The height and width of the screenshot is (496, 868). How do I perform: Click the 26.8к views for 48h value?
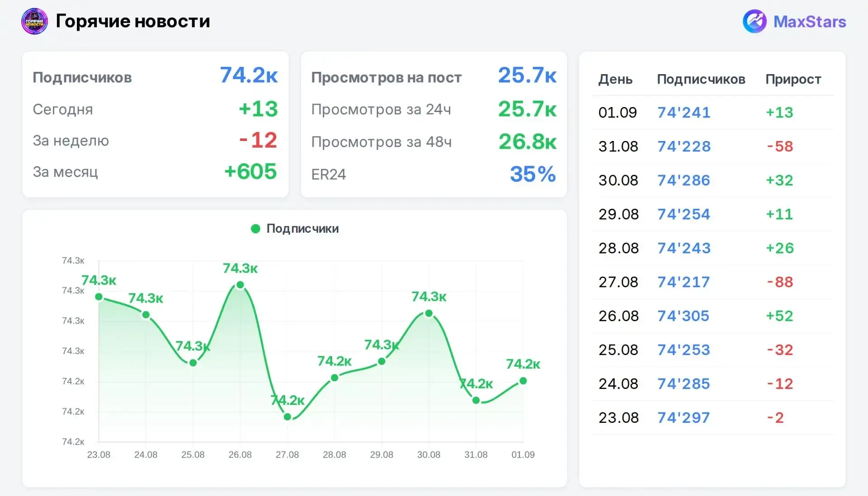(528, 142)
